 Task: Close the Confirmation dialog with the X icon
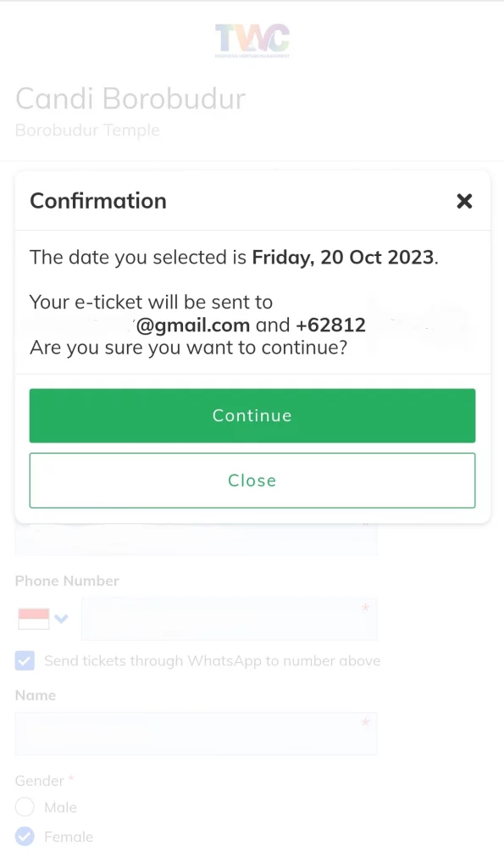[x=464, y=201]
